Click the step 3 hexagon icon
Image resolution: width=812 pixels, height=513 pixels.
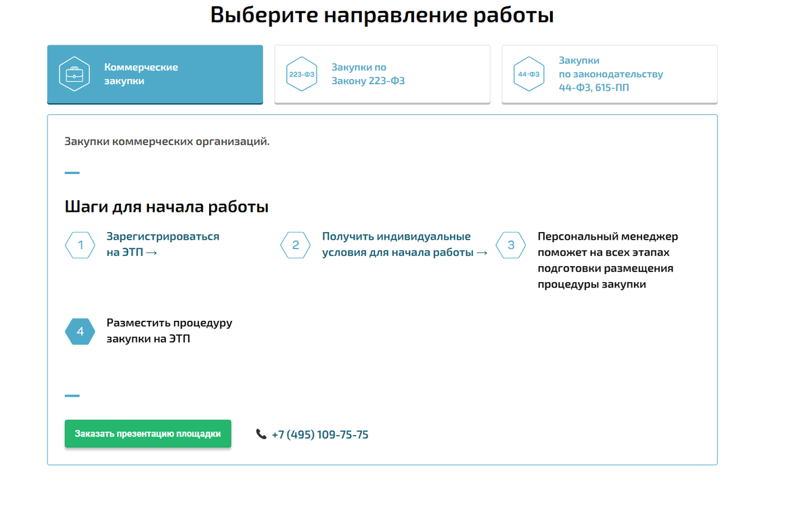511,245
